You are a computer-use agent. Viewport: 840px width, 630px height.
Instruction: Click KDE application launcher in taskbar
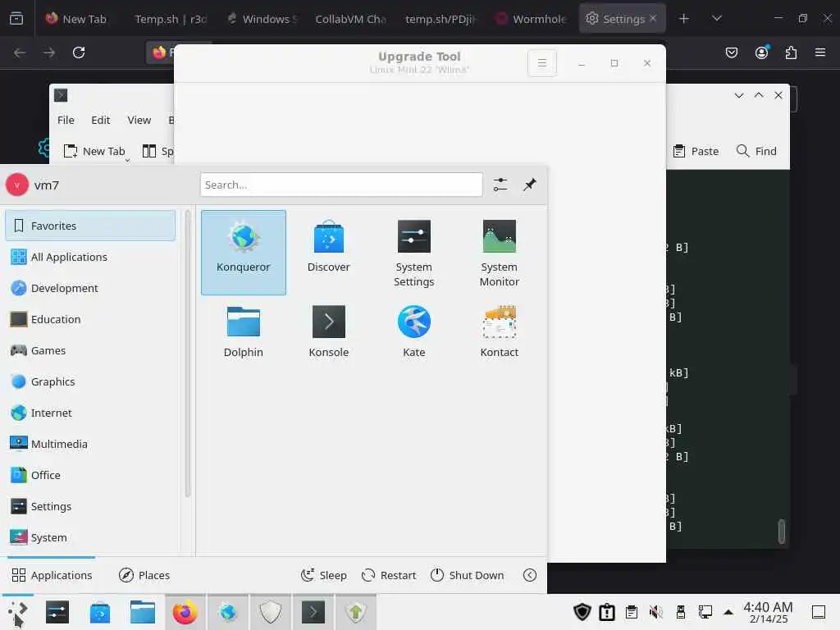pyautogui.click(x=17, y=612)
